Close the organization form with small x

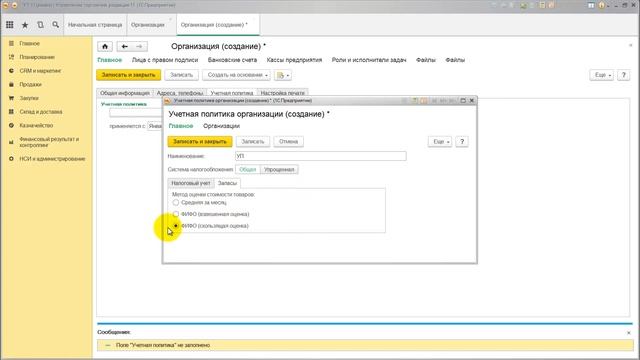631,45
